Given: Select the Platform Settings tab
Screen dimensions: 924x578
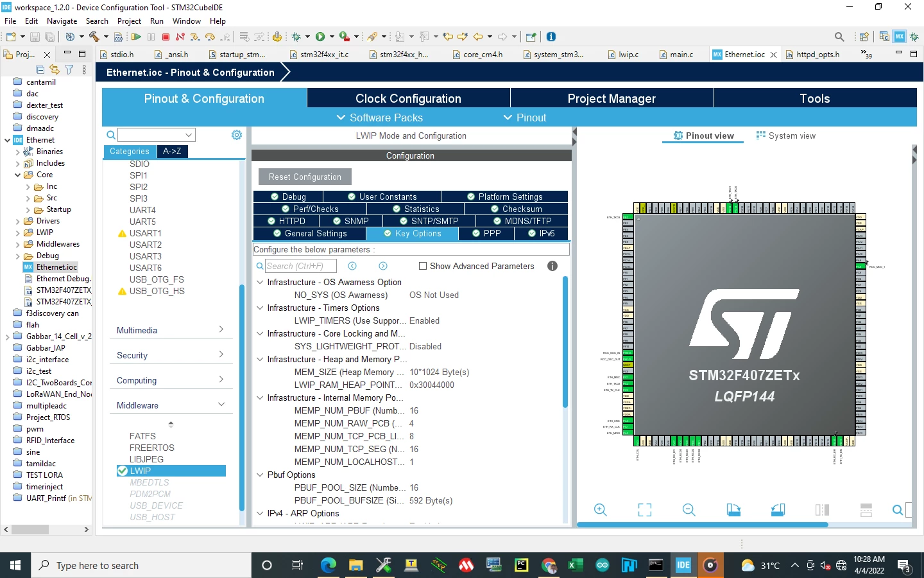Looking at the screenshot, I should pyautogui.click(x=504, y=197).
